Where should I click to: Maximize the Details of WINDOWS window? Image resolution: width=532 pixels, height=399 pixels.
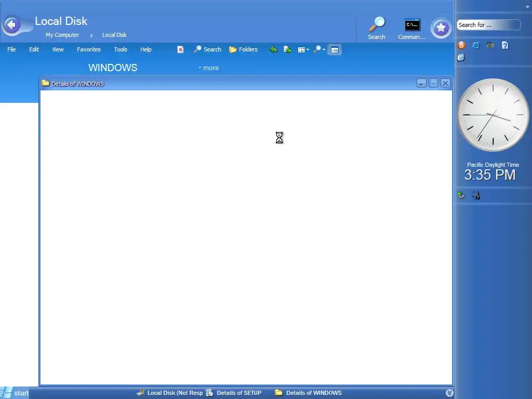(434, 84)
